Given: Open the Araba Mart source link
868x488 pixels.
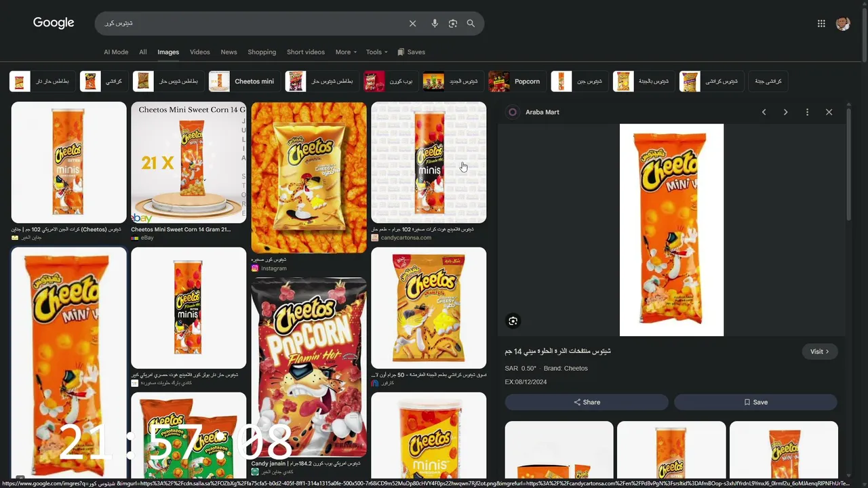Looking at the screenshot, I should 542,113.
